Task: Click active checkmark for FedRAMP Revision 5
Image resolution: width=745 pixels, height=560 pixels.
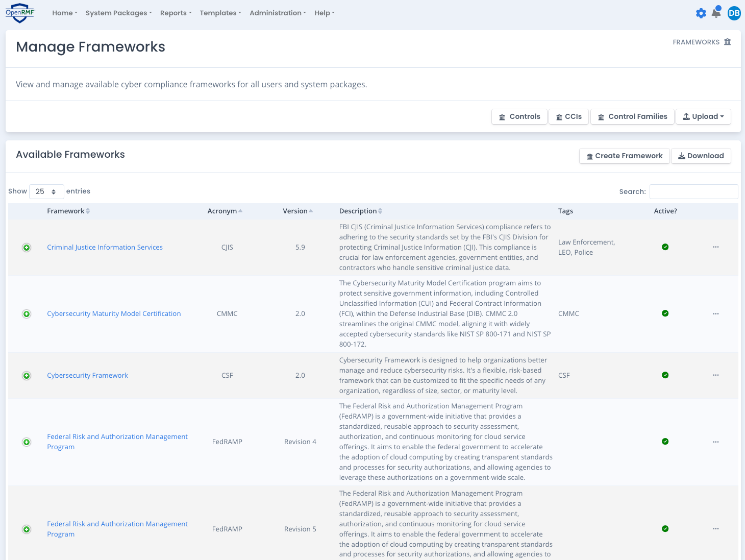Action: tap(665, 529)
